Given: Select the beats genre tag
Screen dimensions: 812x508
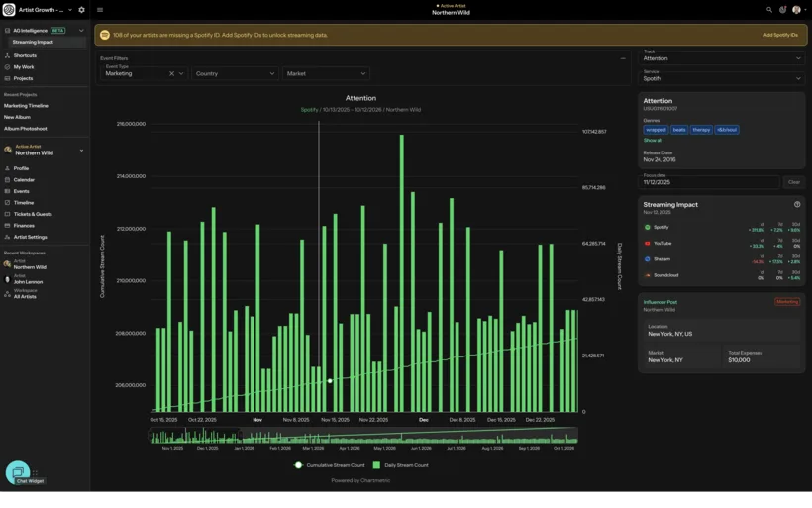Looking at the screenshot, I should (x=679, y=130).
